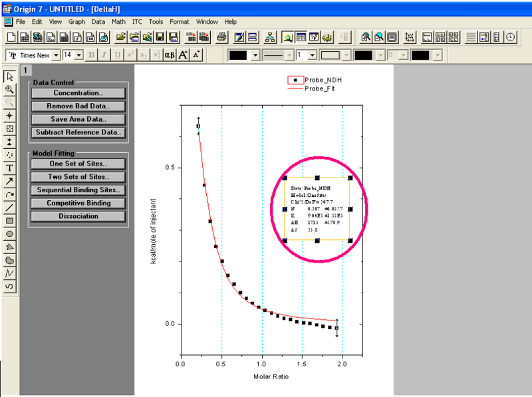
Task: Click the One Set of Sites.. button
Action: coord(78,164)
